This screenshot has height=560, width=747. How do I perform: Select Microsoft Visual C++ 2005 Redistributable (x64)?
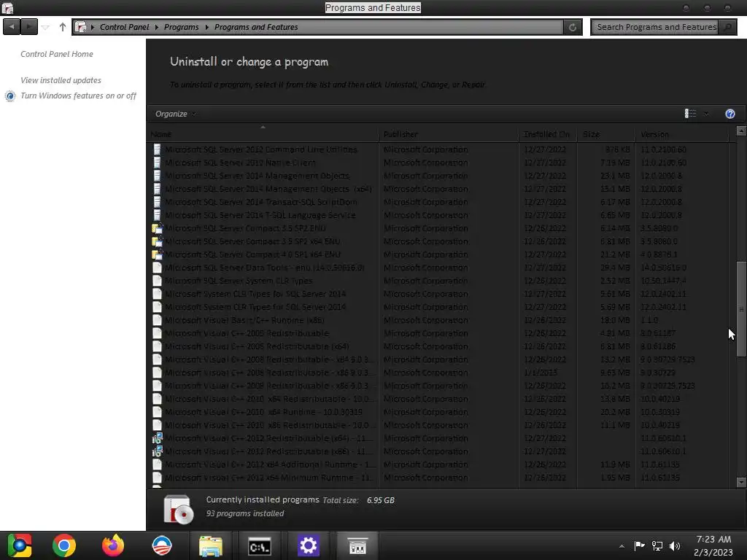(x=257, y=346)
